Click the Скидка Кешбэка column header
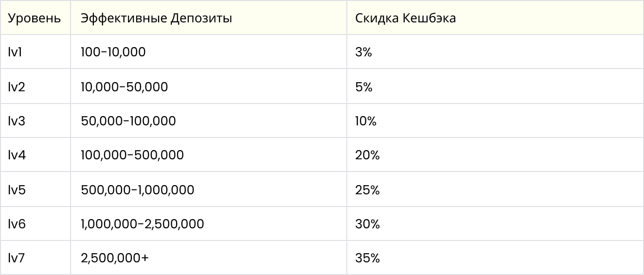 495,18
